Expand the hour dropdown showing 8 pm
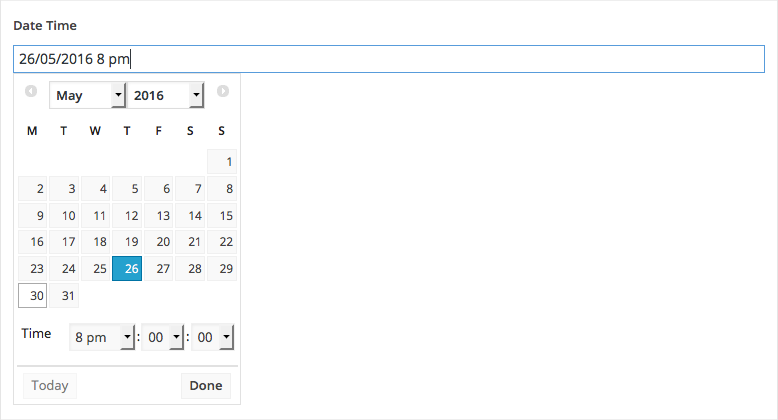 [x=102, y=338]
